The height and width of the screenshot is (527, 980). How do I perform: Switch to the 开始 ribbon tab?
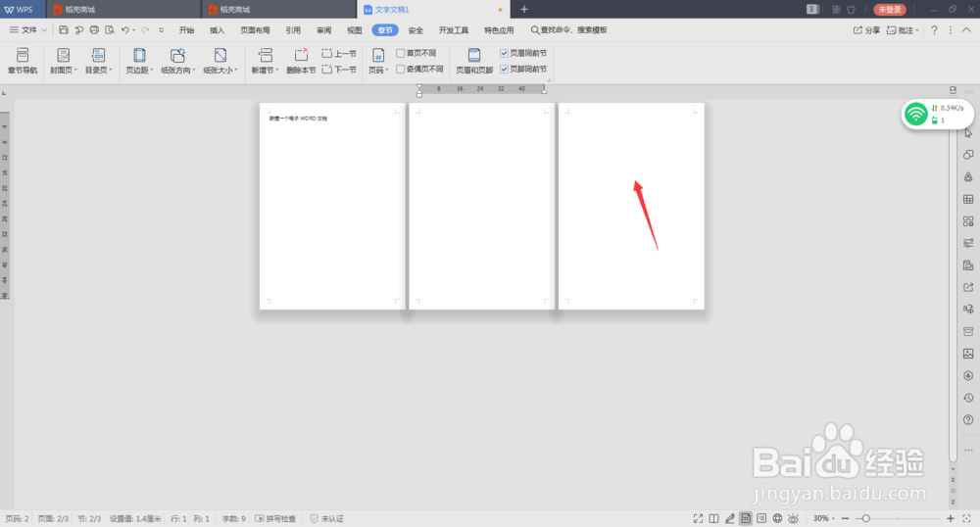click(x=186, y=30)
